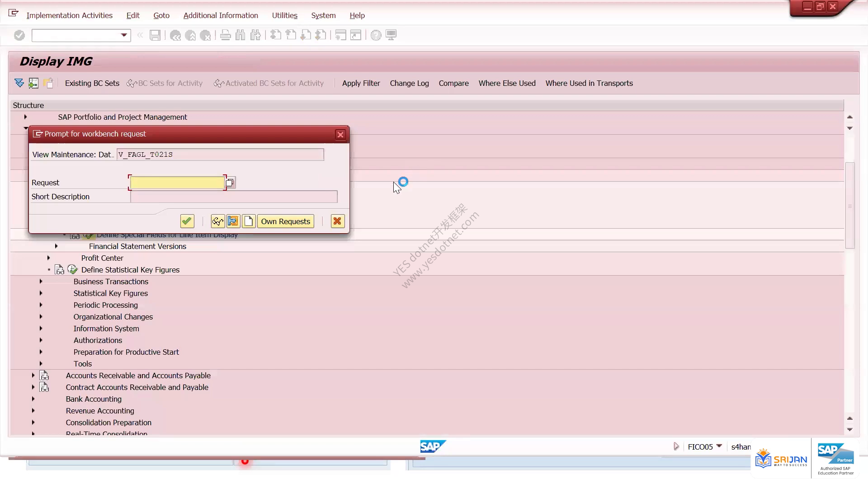Click the vertical scrollbar of the structure tree
The width and height of the screenshot is (868, 488).
[x=850, y=206]
